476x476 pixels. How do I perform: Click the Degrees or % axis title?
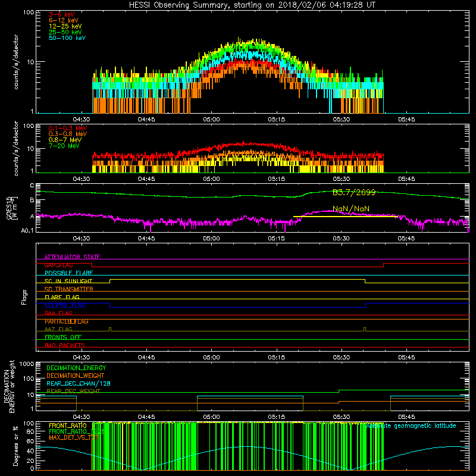click(15, 446)
